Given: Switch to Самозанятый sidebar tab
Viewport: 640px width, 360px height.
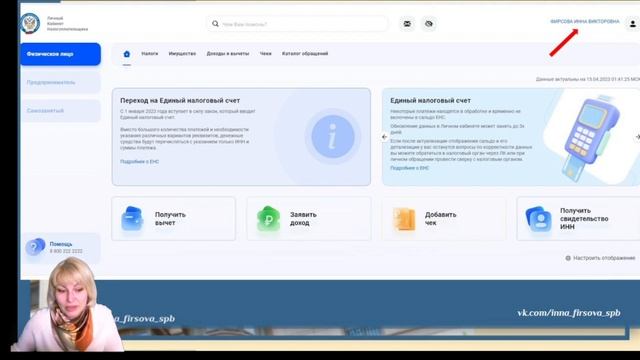Looking at the screenshot, I should (60, 111).
